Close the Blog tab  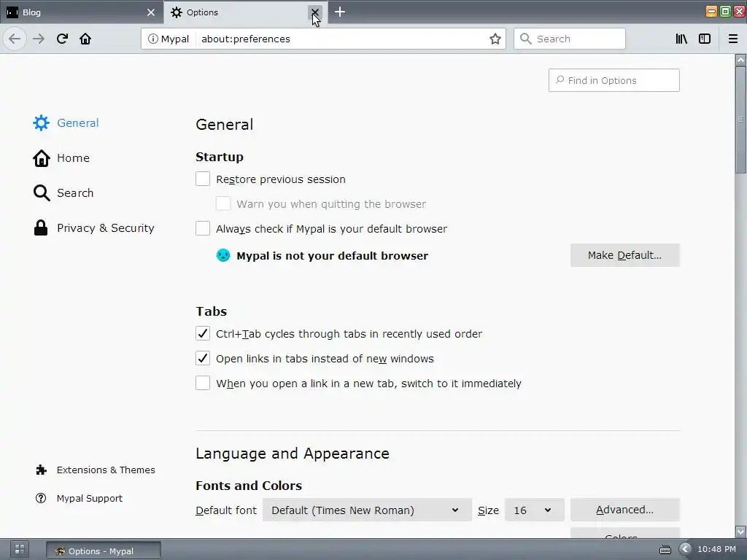tap(151, 12)
